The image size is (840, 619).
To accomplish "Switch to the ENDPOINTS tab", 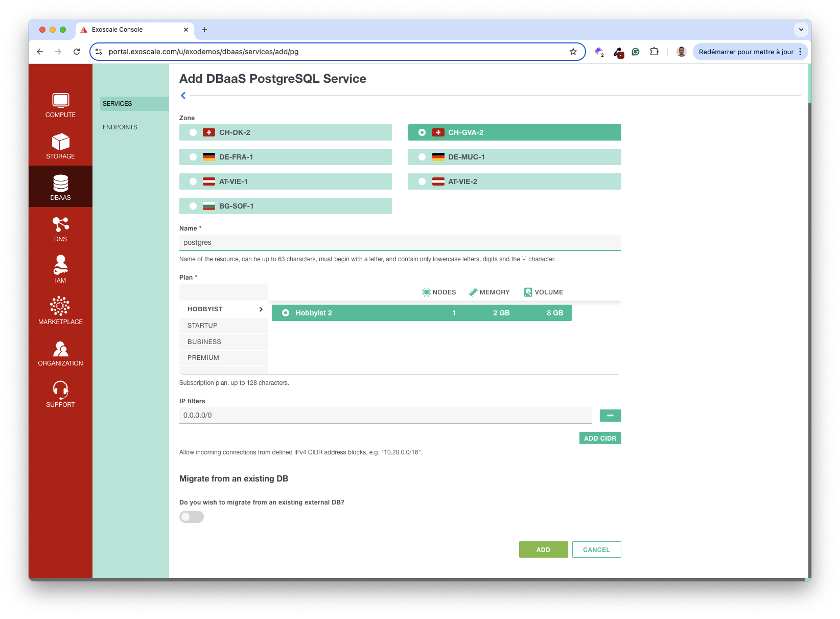I will coord(120,127).
